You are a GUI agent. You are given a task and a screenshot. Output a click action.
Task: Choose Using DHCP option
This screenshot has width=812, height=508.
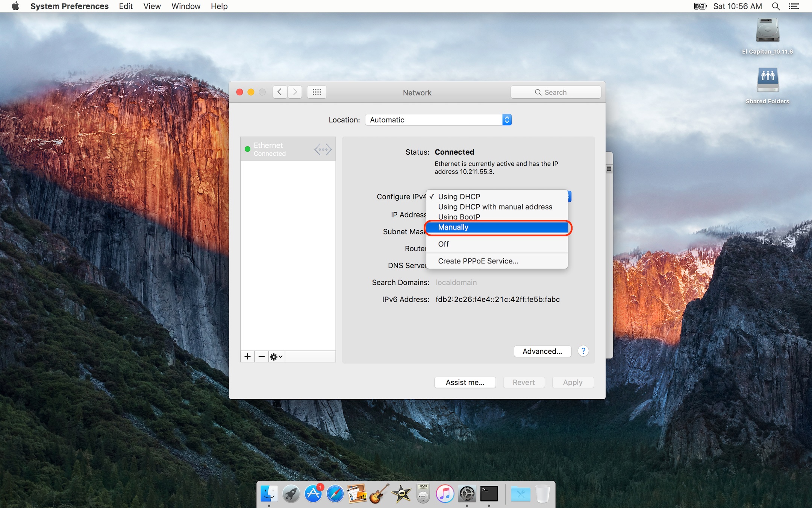(497, 196)
